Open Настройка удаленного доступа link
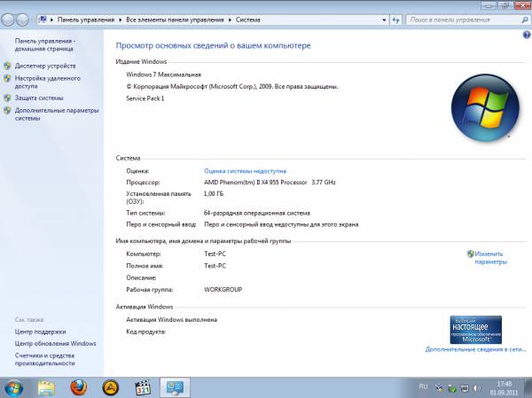Viewport: 532px width, 398px height. (x=48, y=82)
